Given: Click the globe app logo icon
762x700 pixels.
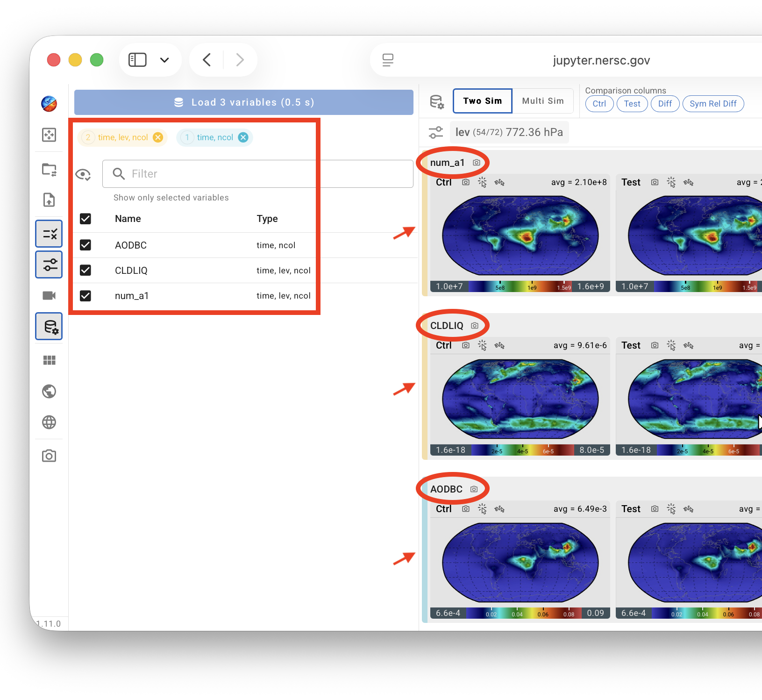Looking at the screenshot, I should pos(49,104).
